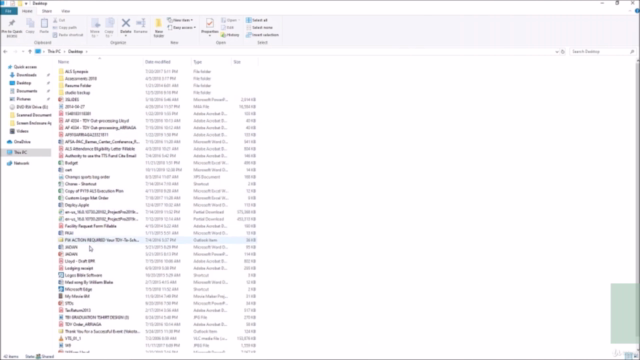Expand the Open dropdown in ribbon

point(230,20)
